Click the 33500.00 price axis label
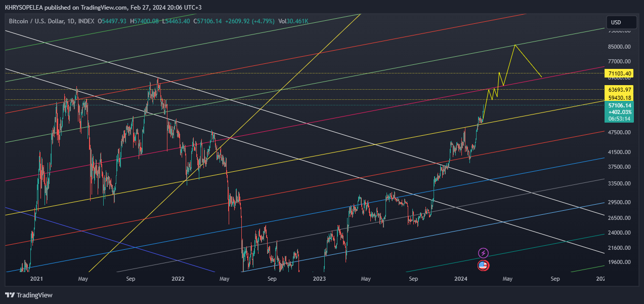644x304 pixels. click(620, 183)
